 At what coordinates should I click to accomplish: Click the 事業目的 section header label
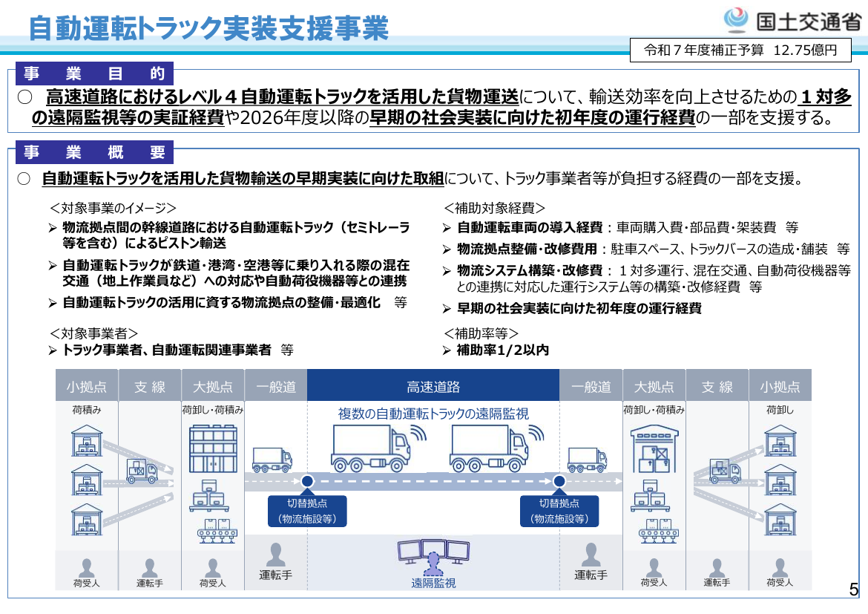click(95, 74)
